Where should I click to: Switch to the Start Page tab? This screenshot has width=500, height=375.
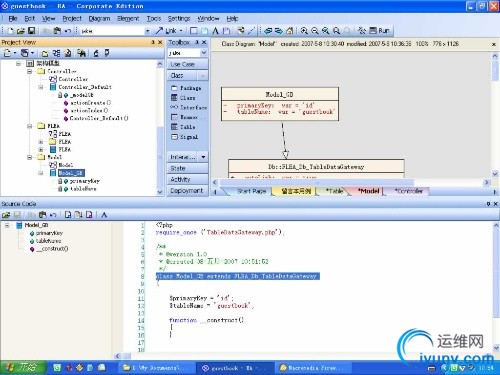point(251,191)
